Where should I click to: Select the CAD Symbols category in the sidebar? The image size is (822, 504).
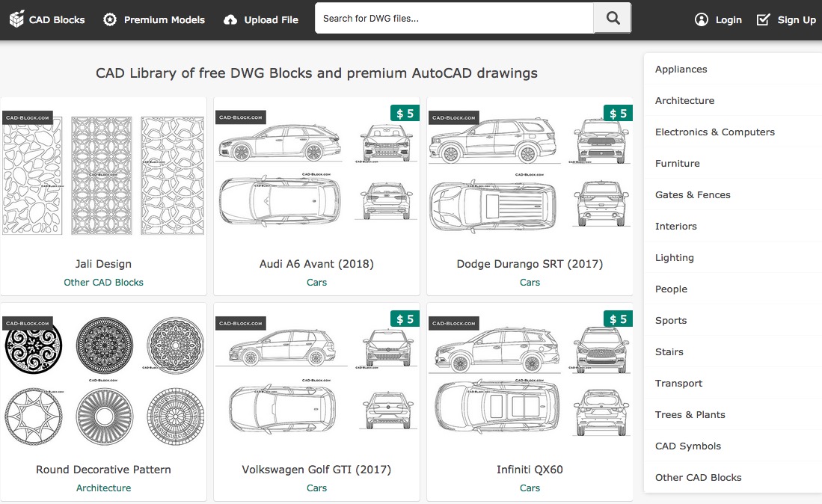click(733, 446)
